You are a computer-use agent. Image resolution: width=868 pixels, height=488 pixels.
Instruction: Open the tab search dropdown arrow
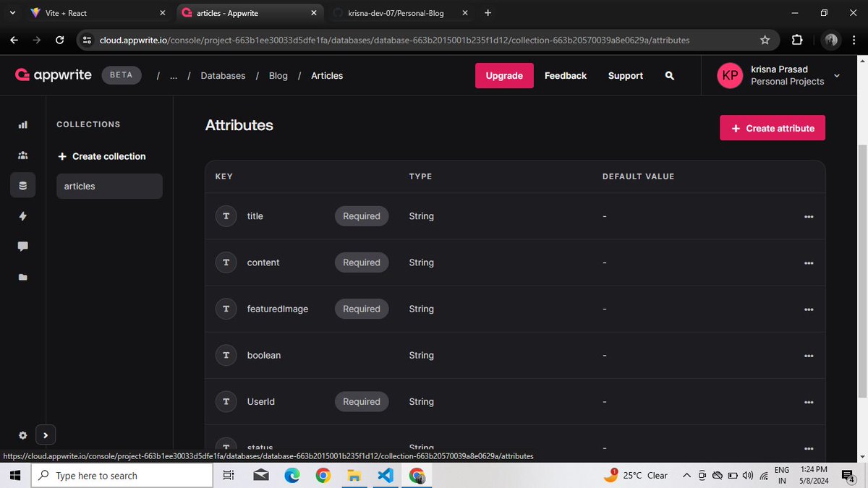pyautogui.click(x=12, y=13)
